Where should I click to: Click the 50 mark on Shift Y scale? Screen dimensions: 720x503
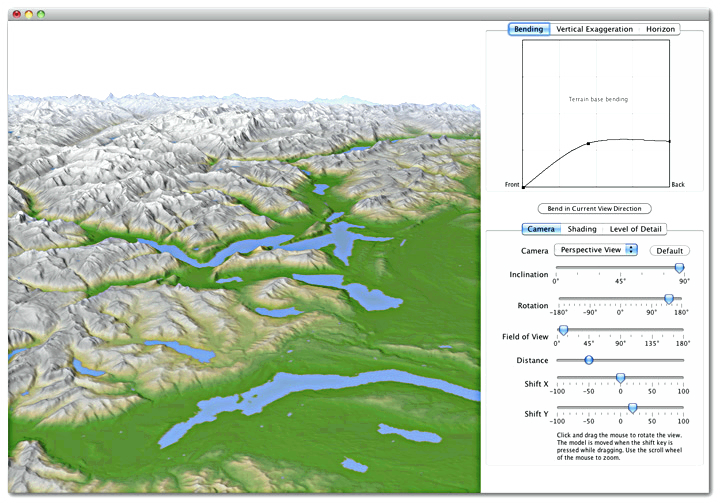coord(652,421)
